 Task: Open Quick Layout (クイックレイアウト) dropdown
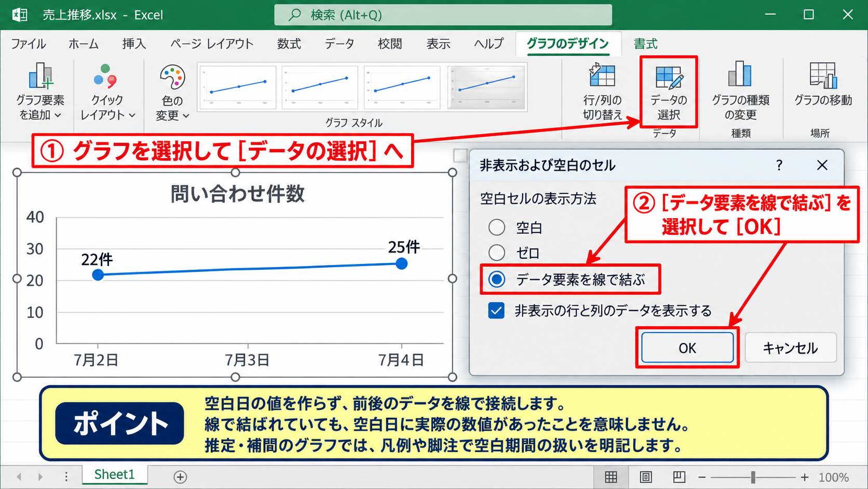(107, 92)
